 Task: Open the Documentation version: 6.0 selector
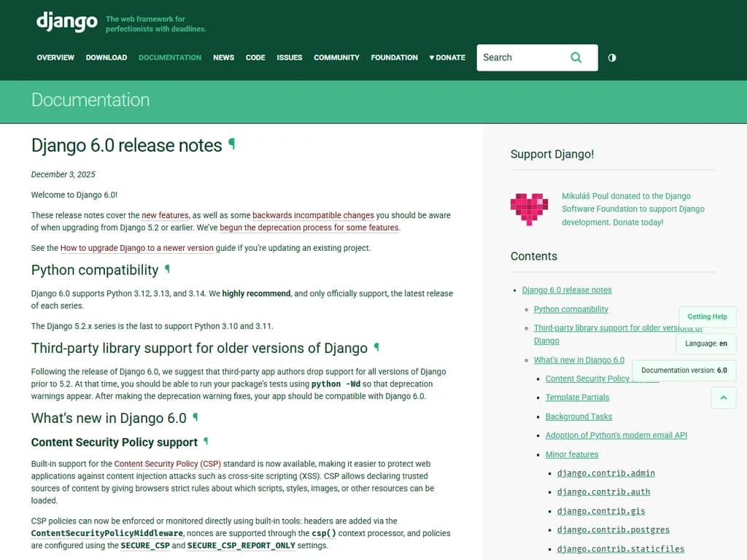click(684, 370)
